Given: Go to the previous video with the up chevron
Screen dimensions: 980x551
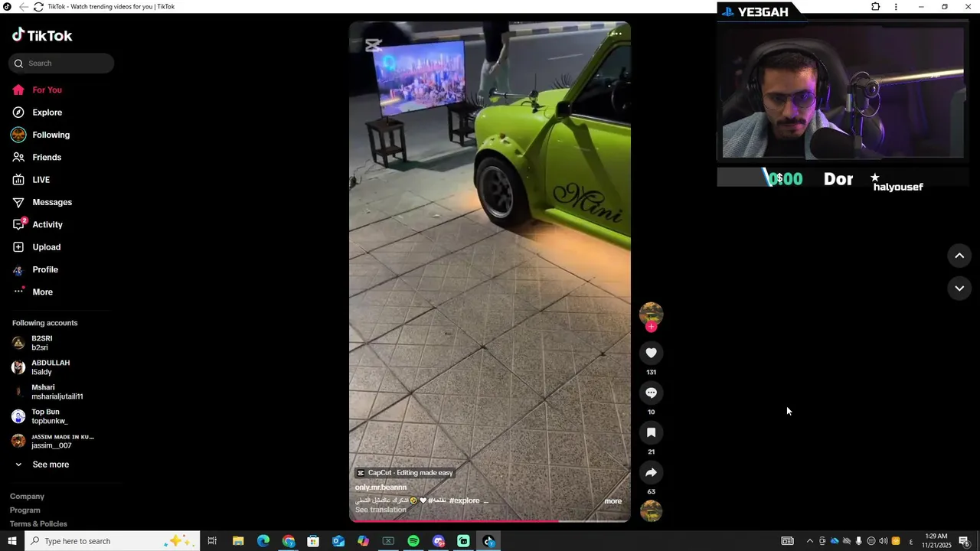Looking at the screenshot, I should pos(959,256).
